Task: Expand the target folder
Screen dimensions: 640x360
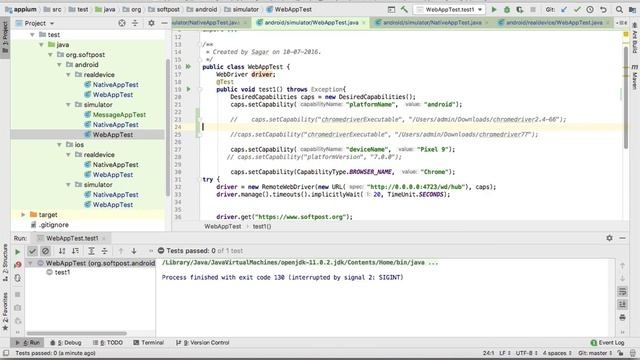Action: pos(23,215)
